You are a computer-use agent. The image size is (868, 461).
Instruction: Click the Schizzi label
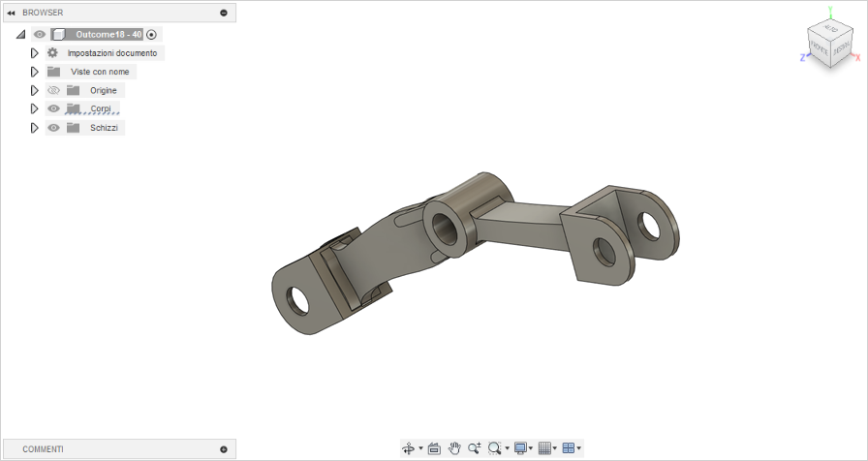point(104,128)
